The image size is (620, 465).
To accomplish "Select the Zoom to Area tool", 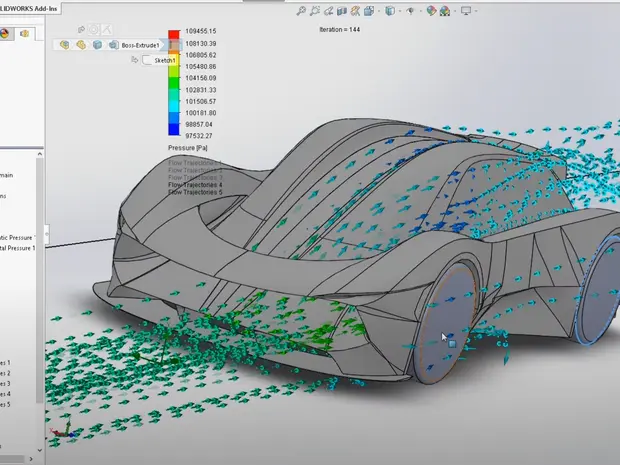I will pyautogui.click(x=315, y=11).
